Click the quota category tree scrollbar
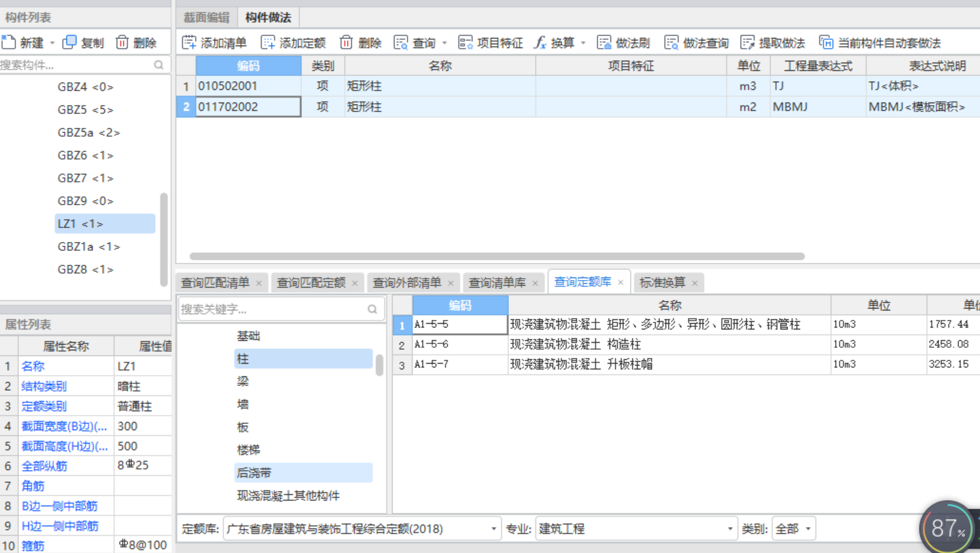 pyautogui.click(x=379, y=365)
